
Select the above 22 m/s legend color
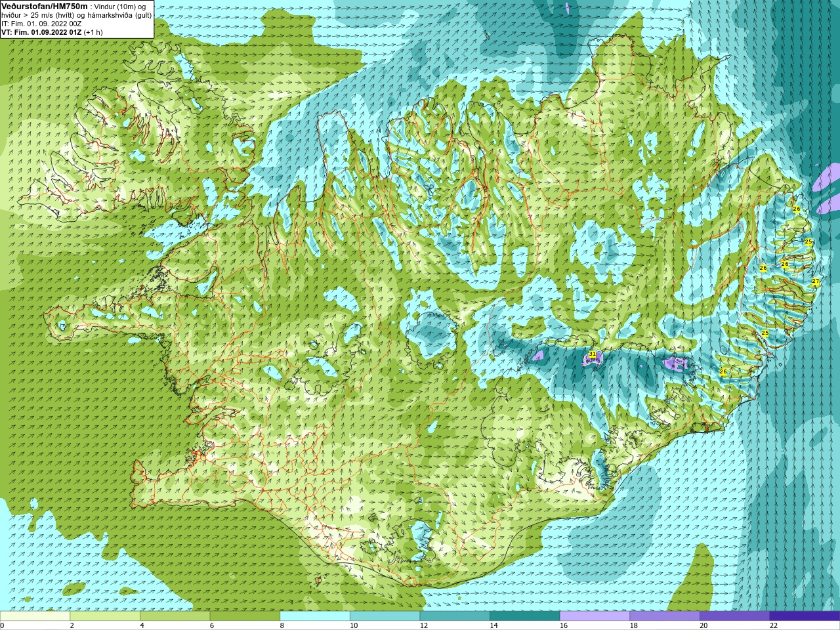[x=805, y=616]
